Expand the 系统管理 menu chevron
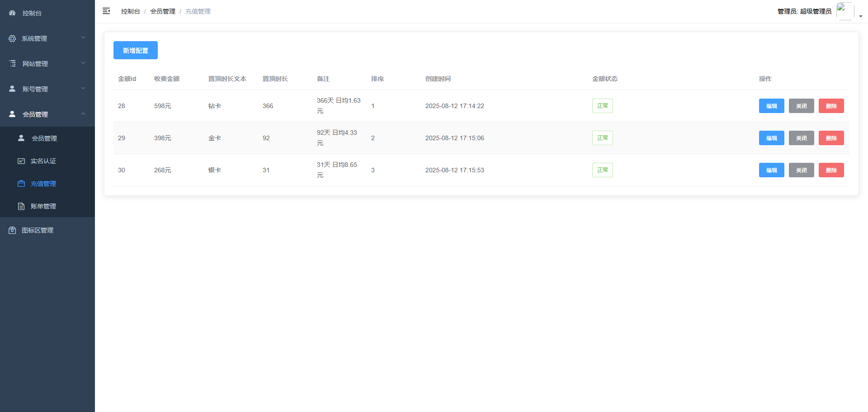 (83, 38)
